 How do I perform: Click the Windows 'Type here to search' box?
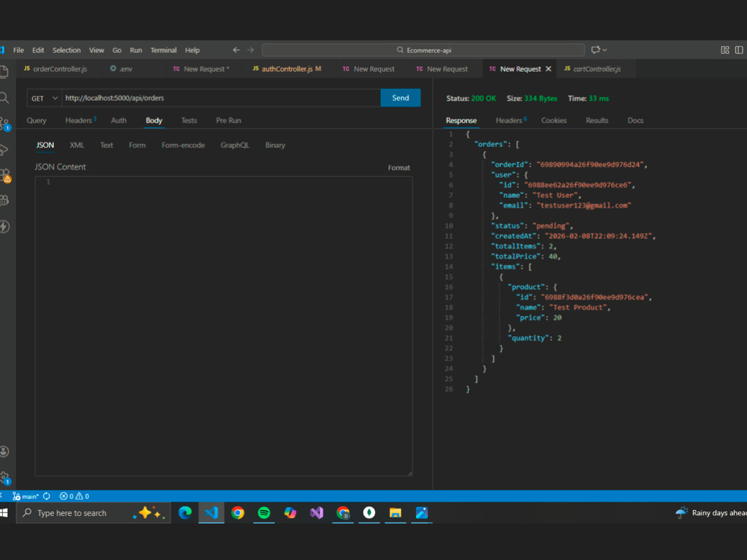93,513
